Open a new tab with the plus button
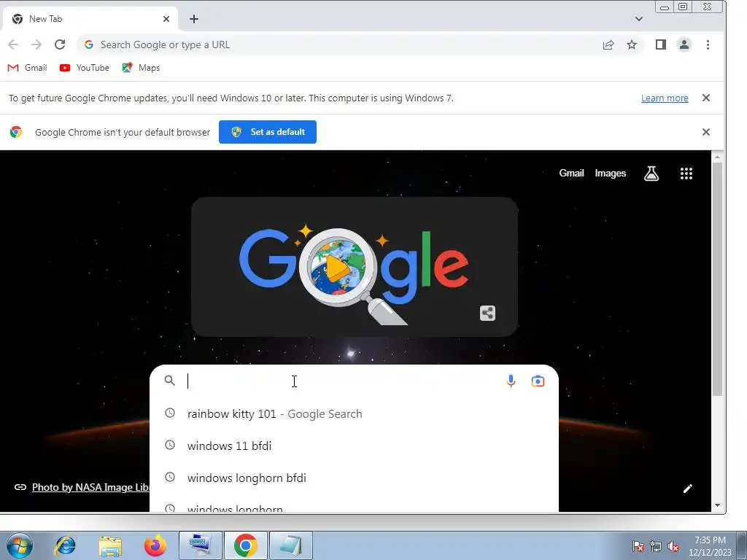 pyautogui.click(x=194, y=19)
